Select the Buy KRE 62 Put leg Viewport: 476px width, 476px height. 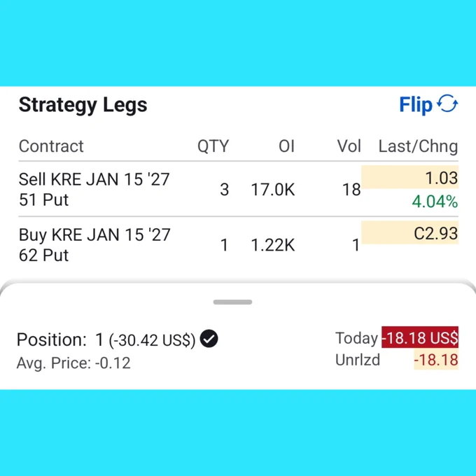[x=238, y=245]
